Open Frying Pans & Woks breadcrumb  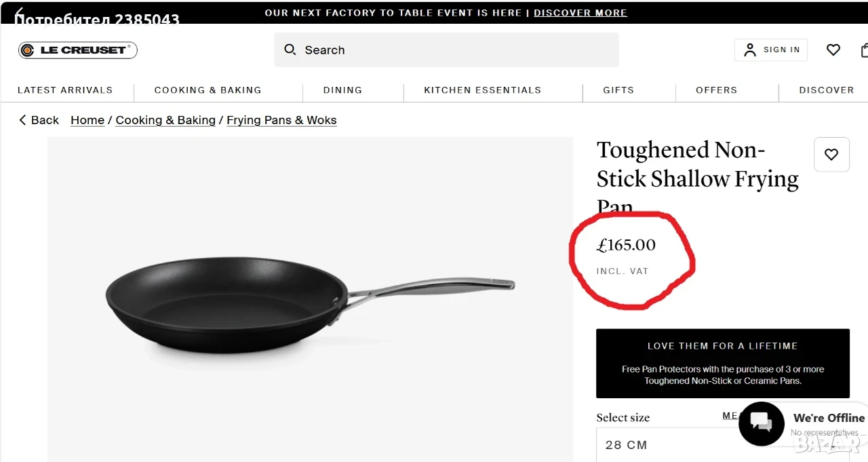281,120
